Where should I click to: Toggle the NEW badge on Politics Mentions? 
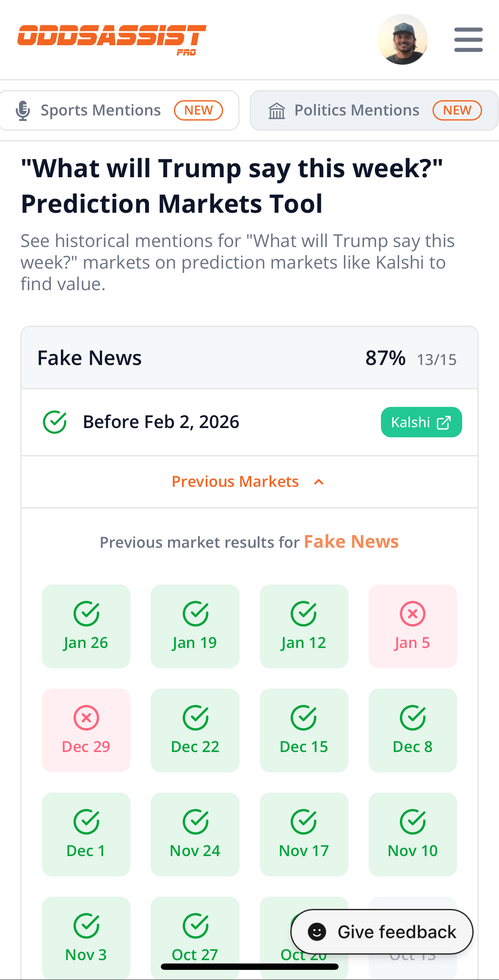457,110
